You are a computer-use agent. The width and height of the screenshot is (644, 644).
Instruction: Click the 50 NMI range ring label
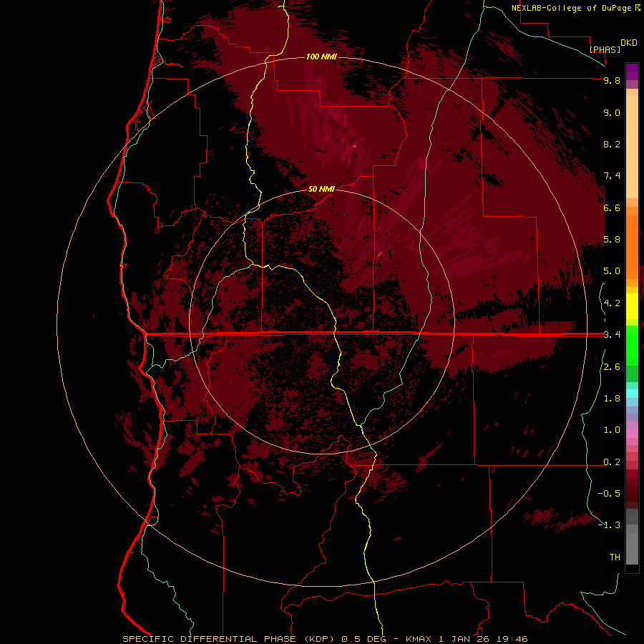(321, 189)
